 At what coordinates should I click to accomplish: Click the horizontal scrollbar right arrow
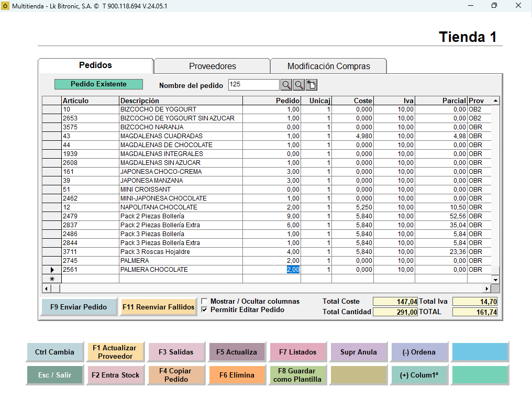tap(487, 289)
